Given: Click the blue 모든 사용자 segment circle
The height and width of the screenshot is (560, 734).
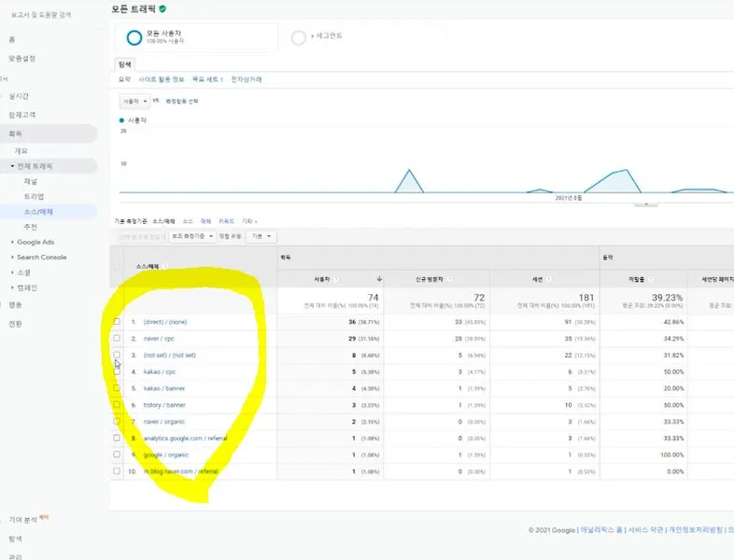Looking at the screenshot, I should pyautogui.click(x=134, y=38).
